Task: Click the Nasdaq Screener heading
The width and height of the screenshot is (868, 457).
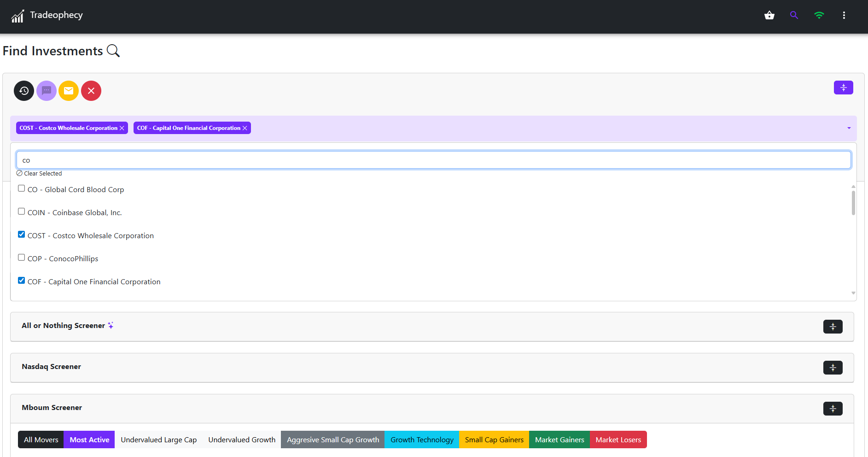Action: click(x=51, y=367)
